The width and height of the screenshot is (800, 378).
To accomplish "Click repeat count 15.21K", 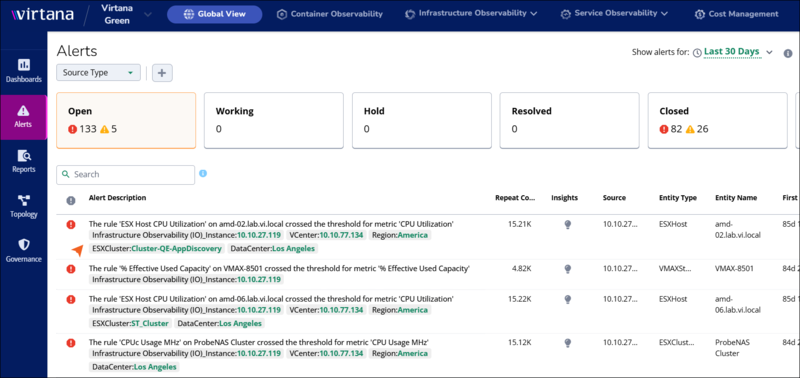I will click(518, 224).
